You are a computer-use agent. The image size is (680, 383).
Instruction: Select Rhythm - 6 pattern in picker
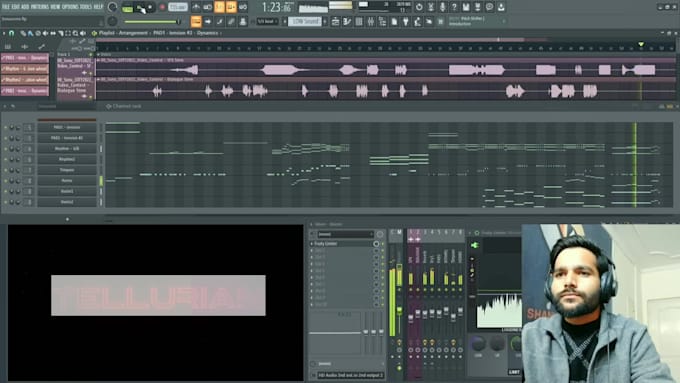point(25,69)
